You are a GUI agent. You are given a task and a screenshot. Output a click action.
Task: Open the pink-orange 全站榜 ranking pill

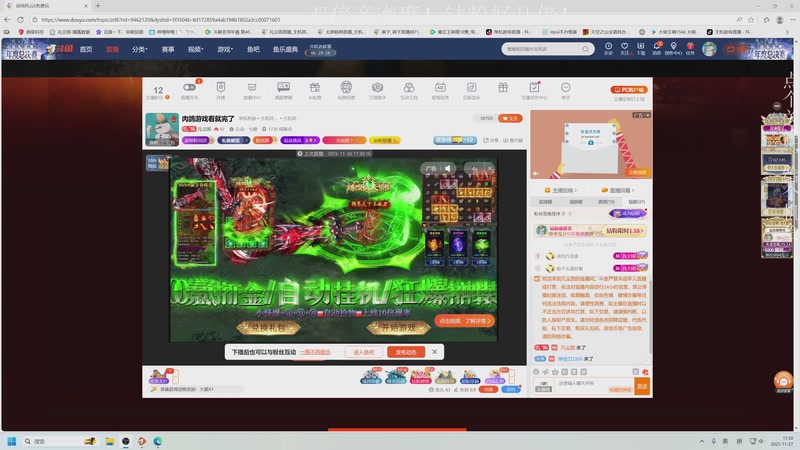344,140
